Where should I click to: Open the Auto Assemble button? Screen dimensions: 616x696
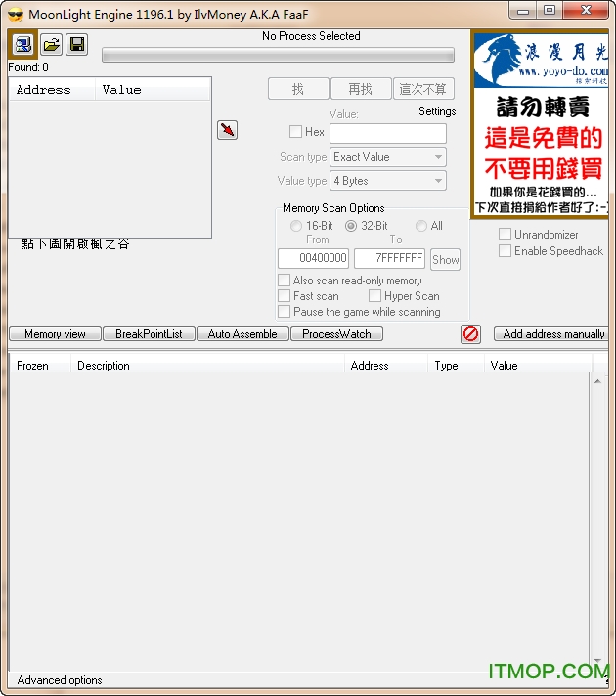242,334
